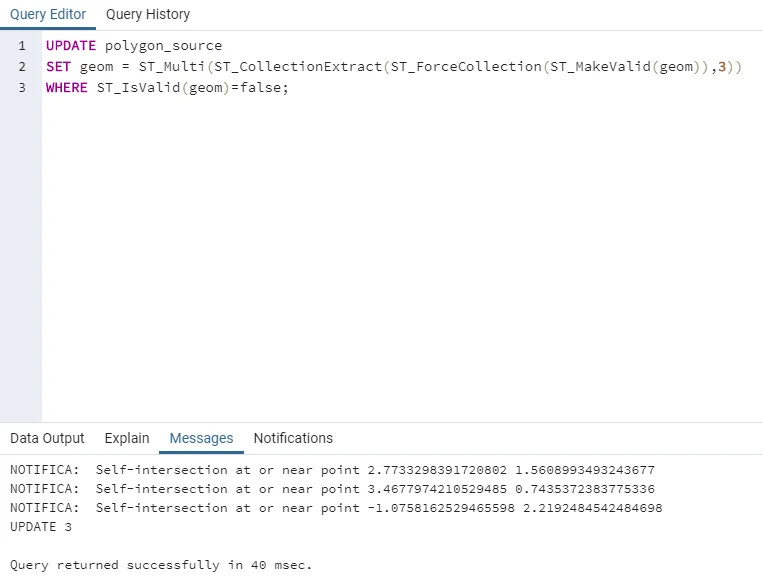Click the UPDATE keyword on line one
The image size is (763, 586).
tap(71, 46)
